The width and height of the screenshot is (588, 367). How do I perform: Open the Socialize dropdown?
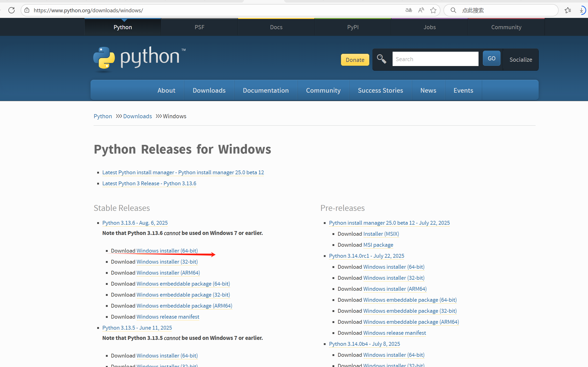pyautogui.click(x=520, y=60)
